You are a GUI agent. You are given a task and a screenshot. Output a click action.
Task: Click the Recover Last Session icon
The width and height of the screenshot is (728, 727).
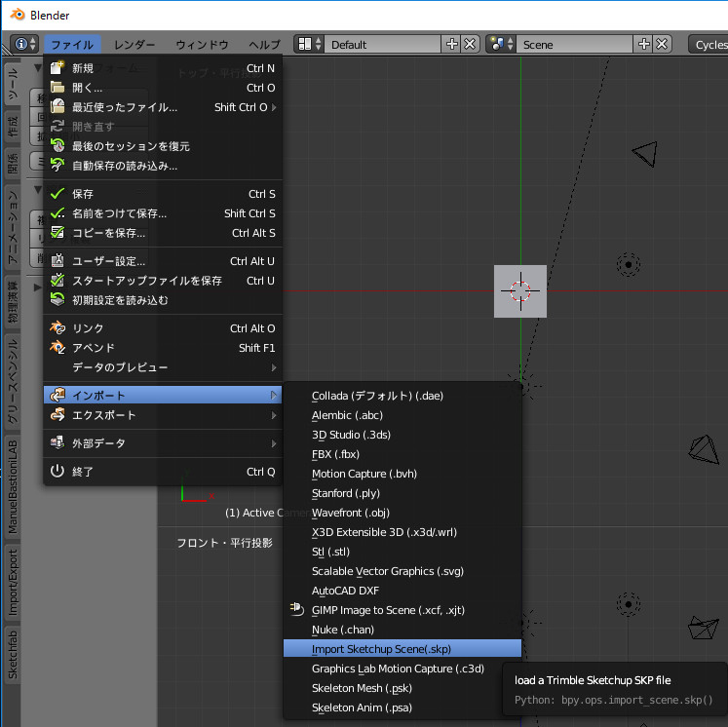(57, 146)
